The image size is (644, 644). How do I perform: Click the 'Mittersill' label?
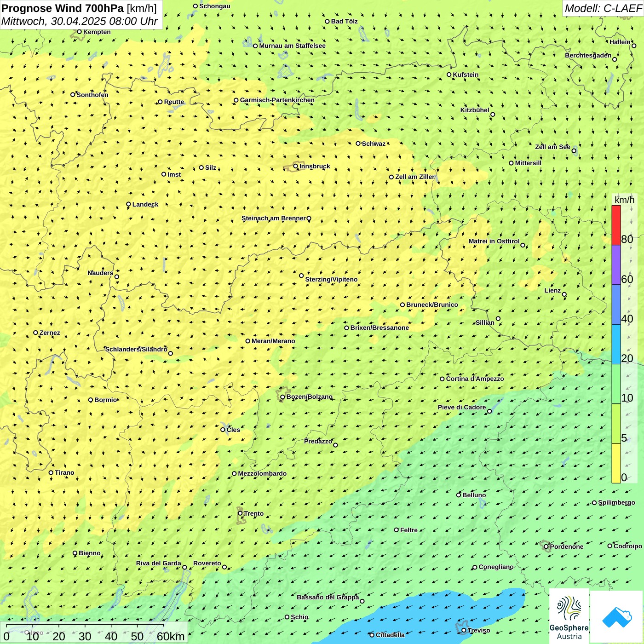click(528, 163)
